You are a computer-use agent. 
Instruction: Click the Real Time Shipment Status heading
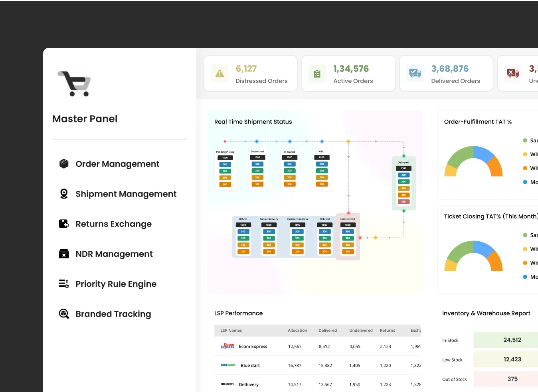(253, 122)
